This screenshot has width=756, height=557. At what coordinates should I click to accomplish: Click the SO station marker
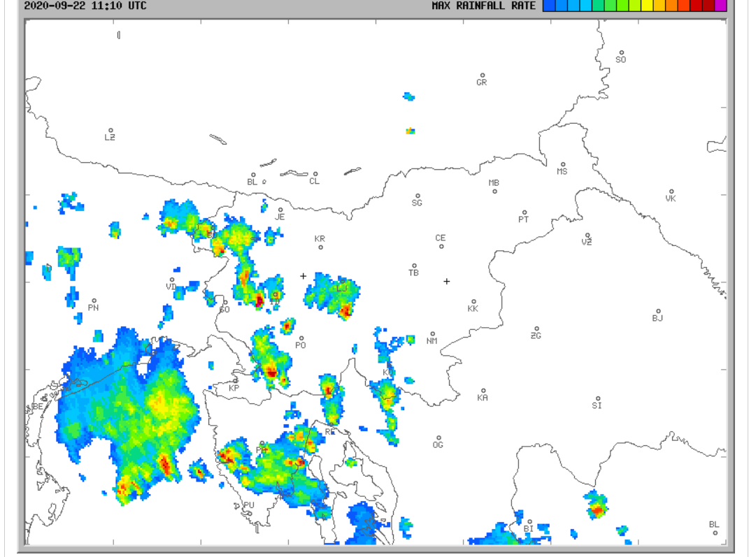[x=620, y=52]
